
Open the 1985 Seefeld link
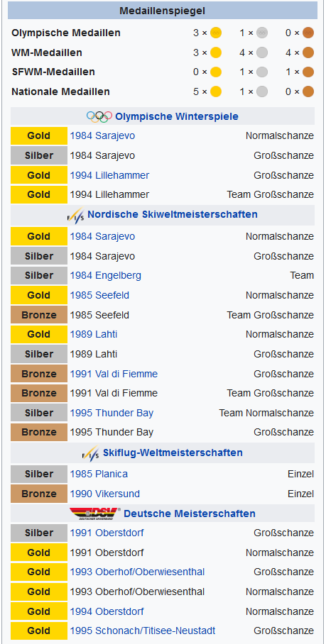(x=99, y=295)
